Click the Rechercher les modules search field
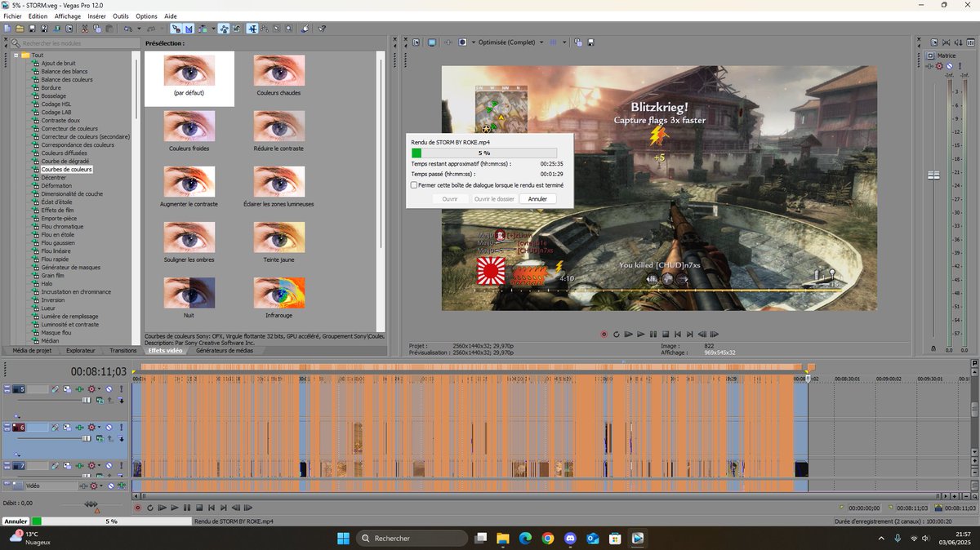This screenshot has height=550, width=980. tap(73, 42)
